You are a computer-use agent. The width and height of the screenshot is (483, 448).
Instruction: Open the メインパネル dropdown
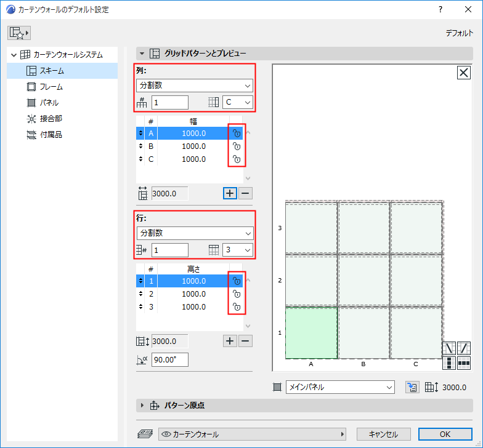click(x=340, y=387)
